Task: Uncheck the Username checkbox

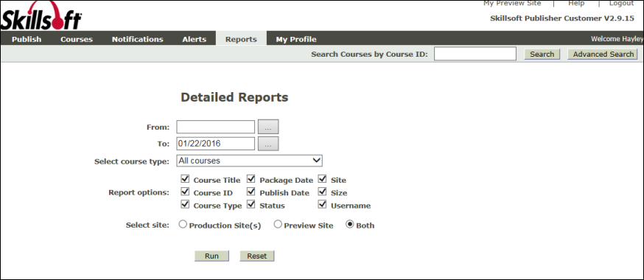Action: (323, 204)
